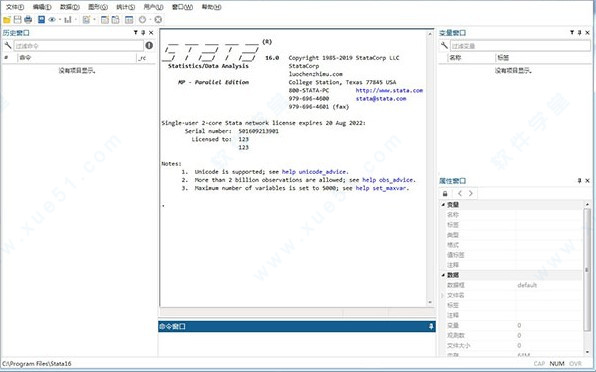Focus the 过滤变量 filter field in 变量窗口
The image size is (596, 372).
pyautogui.click(x=520, y=46)
